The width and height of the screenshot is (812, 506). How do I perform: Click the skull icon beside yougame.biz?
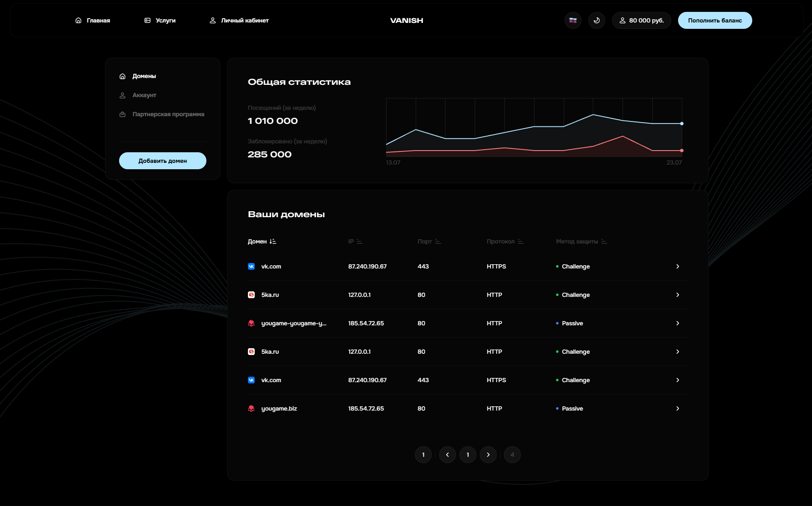(252, 408)
